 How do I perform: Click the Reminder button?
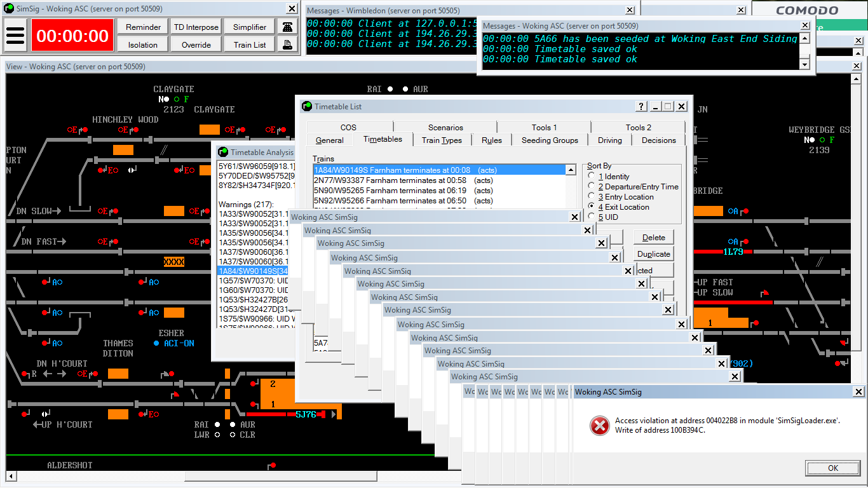pos(143,27)
